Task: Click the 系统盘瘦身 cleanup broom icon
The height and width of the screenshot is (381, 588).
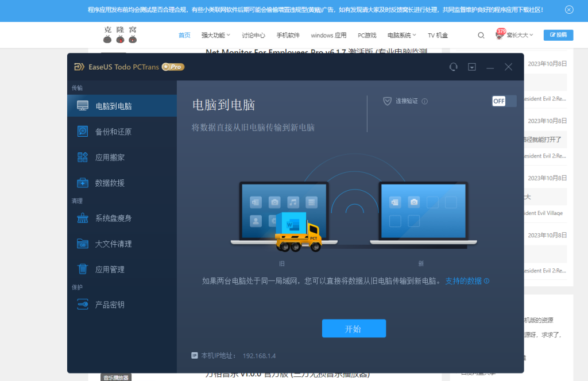Action: coord(83,218)
